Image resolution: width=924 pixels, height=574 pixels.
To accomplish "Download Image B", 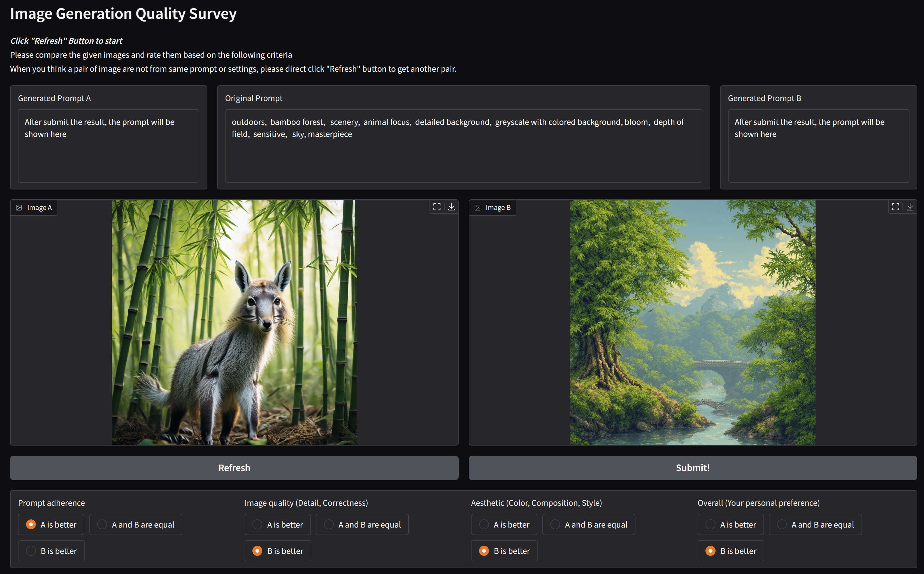I will point(910,207).
